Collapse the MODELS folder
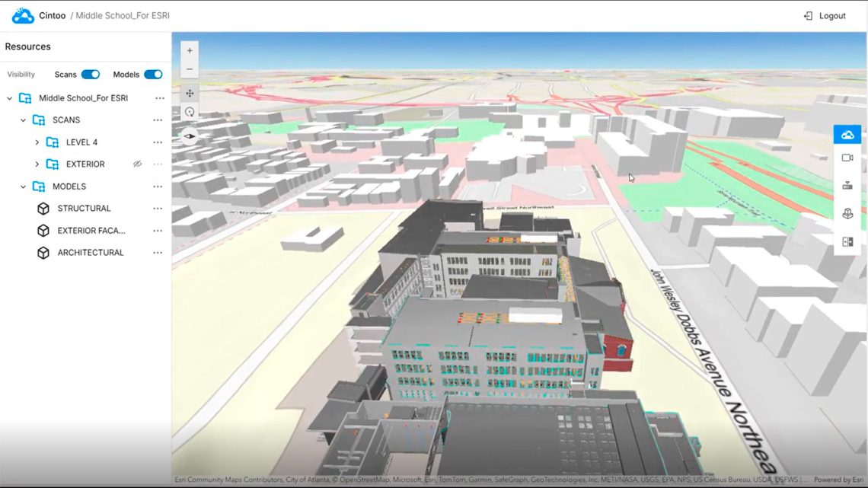The width and height of the screenshot is (868, 488). [22, 186]
